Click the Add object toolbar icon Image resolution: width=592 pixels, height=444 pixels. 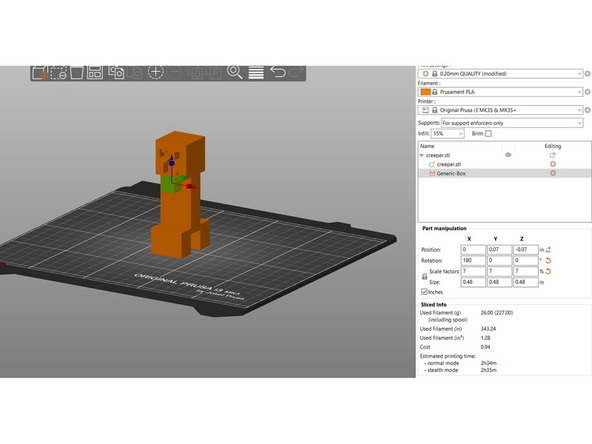tap(40, 72)
